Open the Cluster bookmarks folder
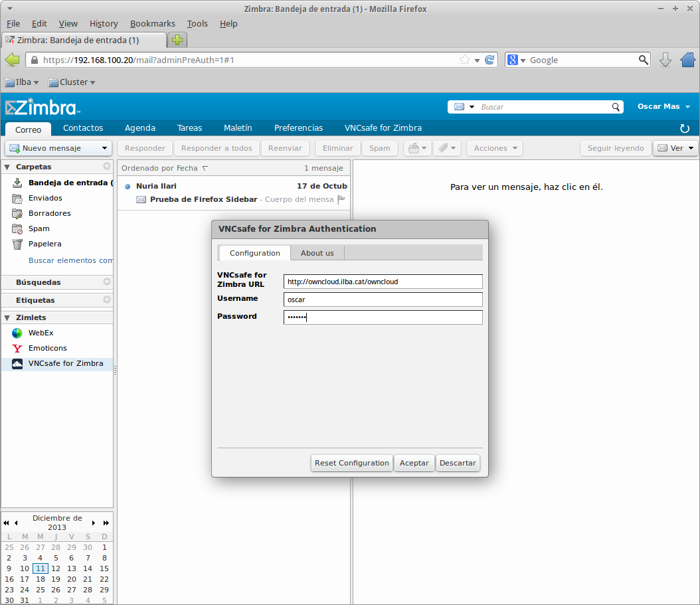Viewport: 700px width, 605px height. (x=72, y=82)
